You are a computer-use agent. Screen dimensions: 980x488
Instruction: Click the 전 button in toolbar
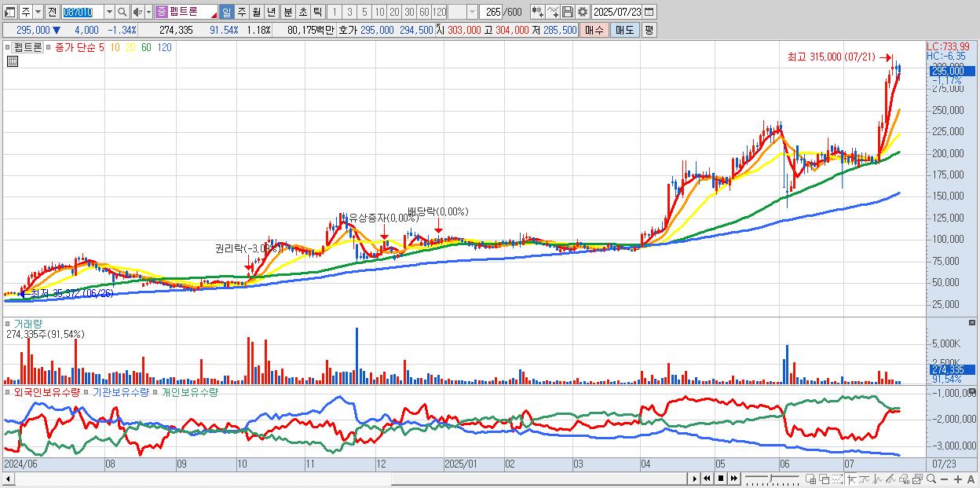pyautogui.click(x=52, y=12)
